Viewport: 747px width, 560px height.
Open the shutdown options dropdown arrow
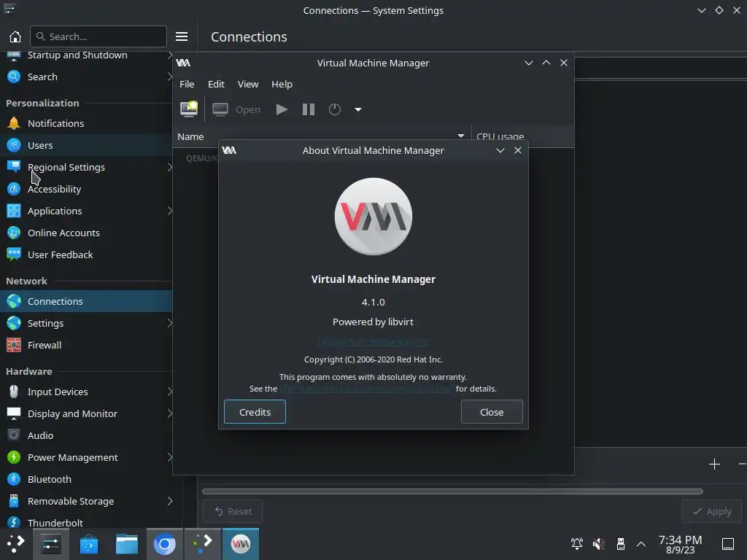[357, 109]
